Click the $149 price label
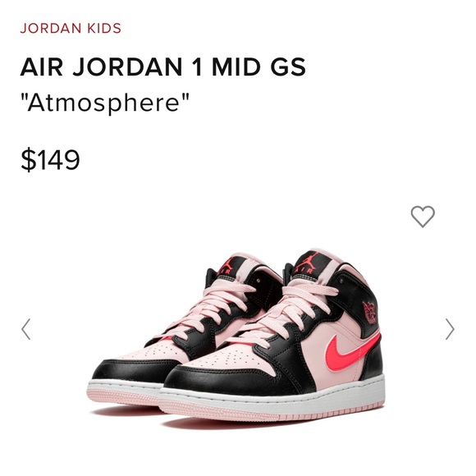476x476 pixels. 50,159
